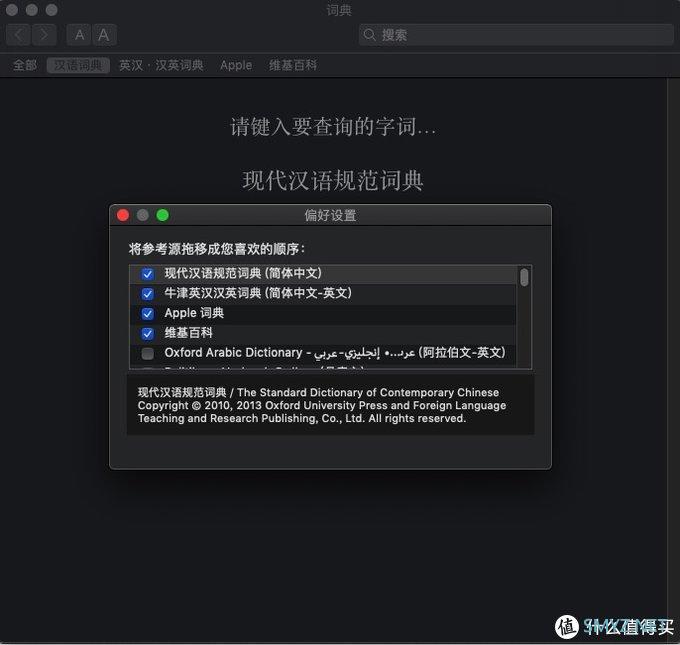Select the Apple 词典 row
Viewport: 680px width, 645px height.
click(323, 314)
